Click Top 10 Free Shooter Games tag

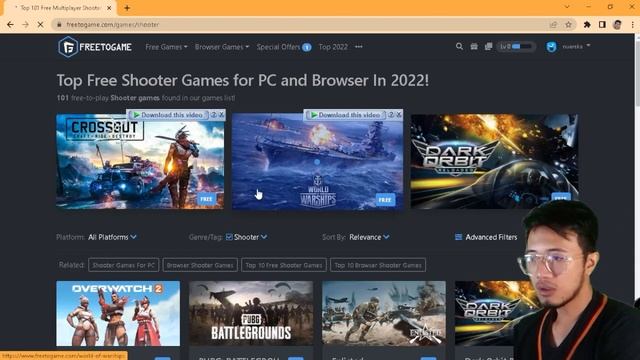pyautogui.click(x=284, y=265)
